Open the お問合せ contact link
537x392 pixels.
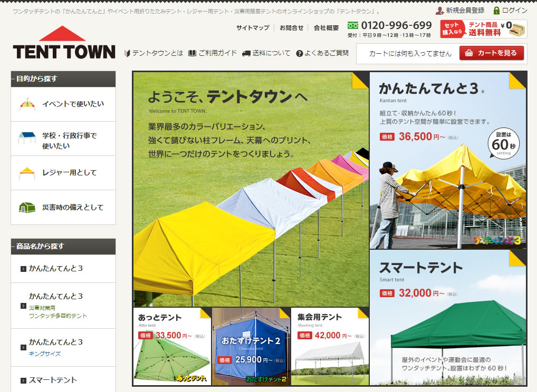pyautogui.click(x=291, y=28)
